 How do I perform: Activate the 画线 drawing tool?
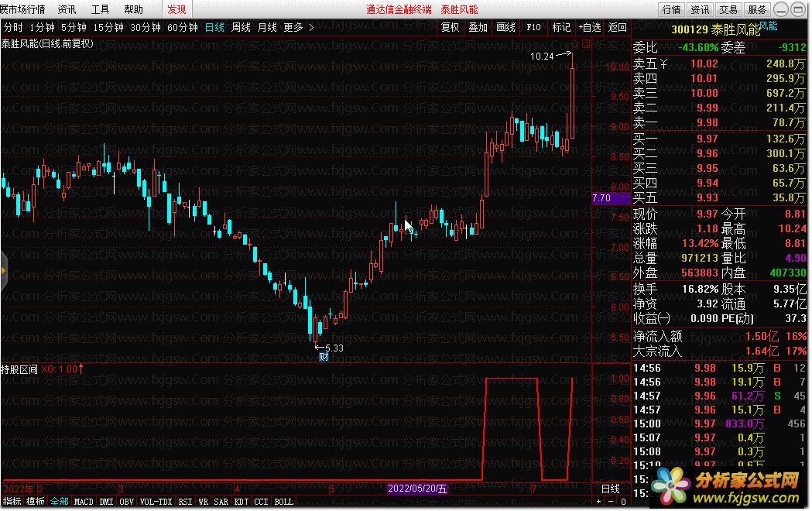pos(506,27)
